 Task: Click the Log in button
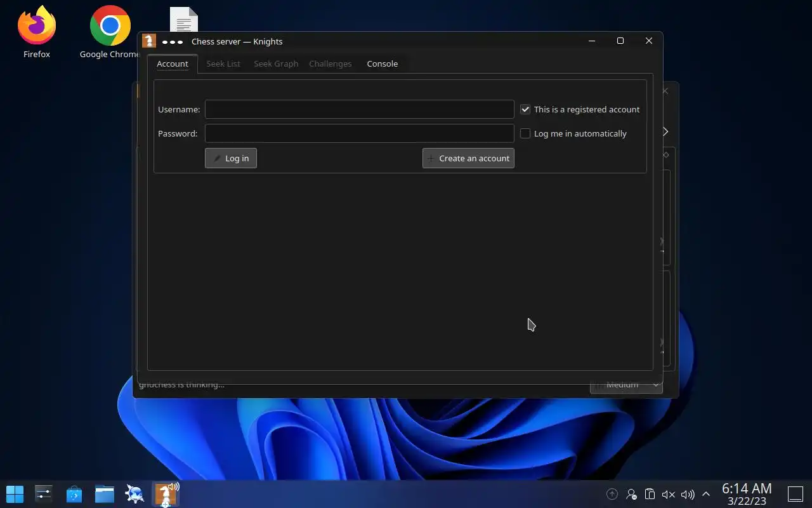tap(231, 158)
